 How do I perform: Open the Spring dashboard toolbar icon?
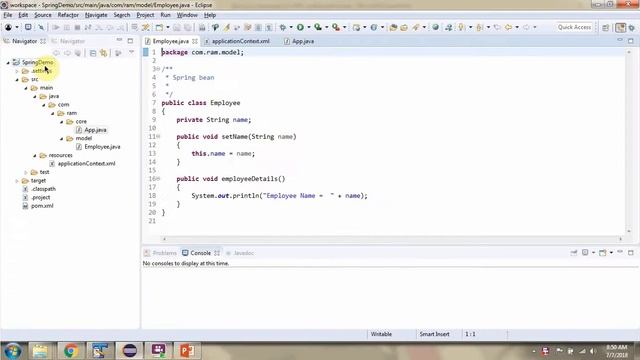pos(8,27)
